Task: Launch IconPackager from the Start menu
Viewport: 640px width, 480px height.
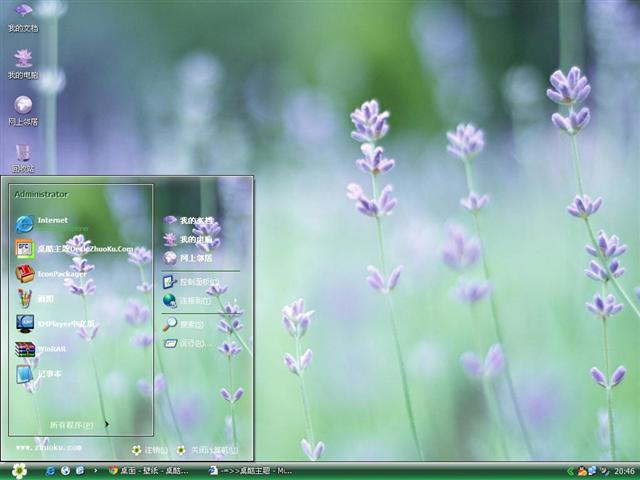Action: (x=51, y=274)
